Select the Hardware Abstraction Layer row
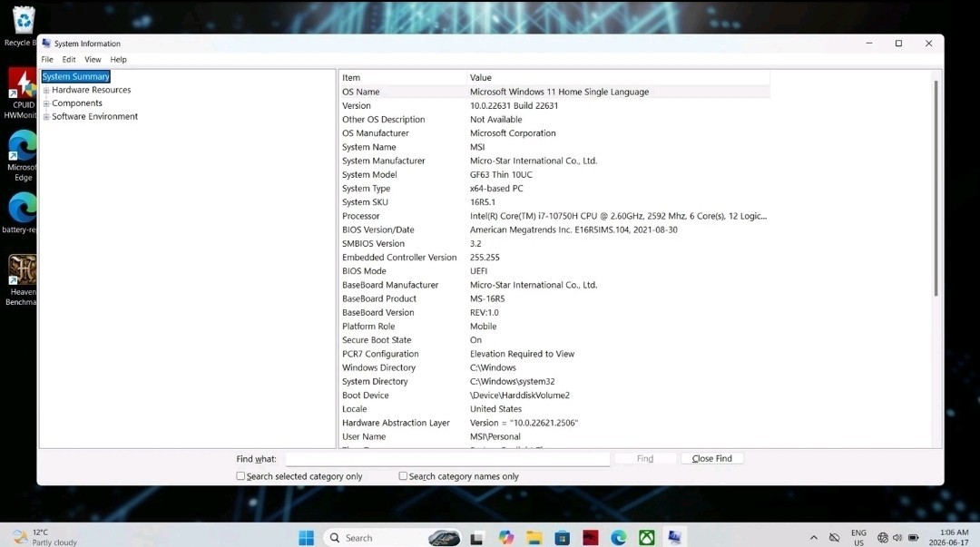 point(554,423)
